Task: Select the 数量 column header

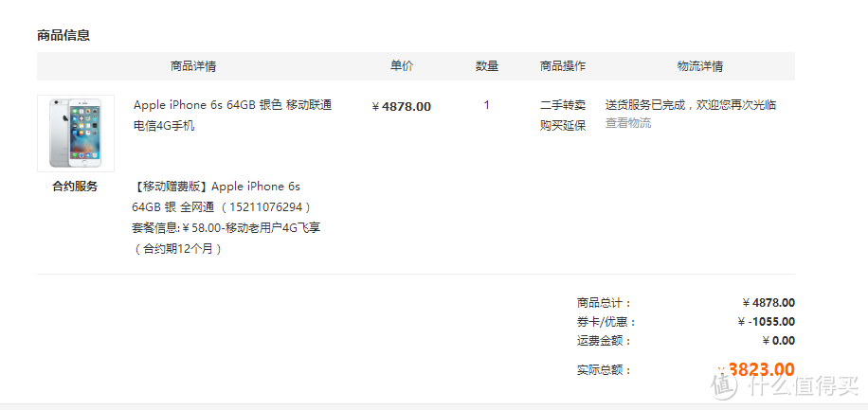Action: click(487, 66)
